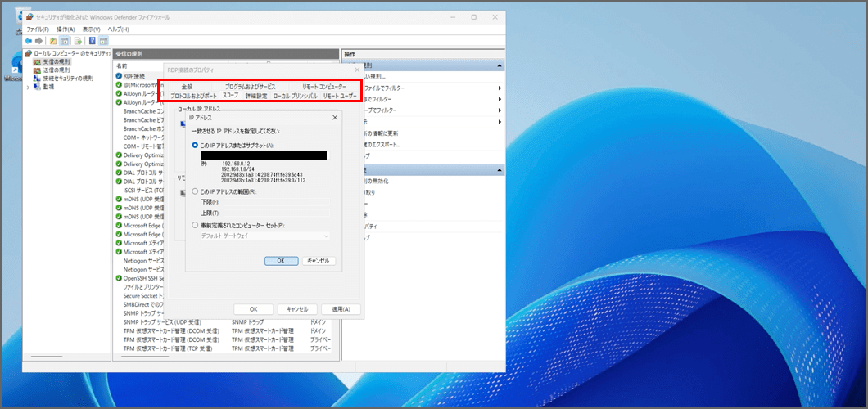This screenshot has width=868, height=409.
Task: Click the Forward arrow toolbar icon
Action: click(x=38, y=40)
